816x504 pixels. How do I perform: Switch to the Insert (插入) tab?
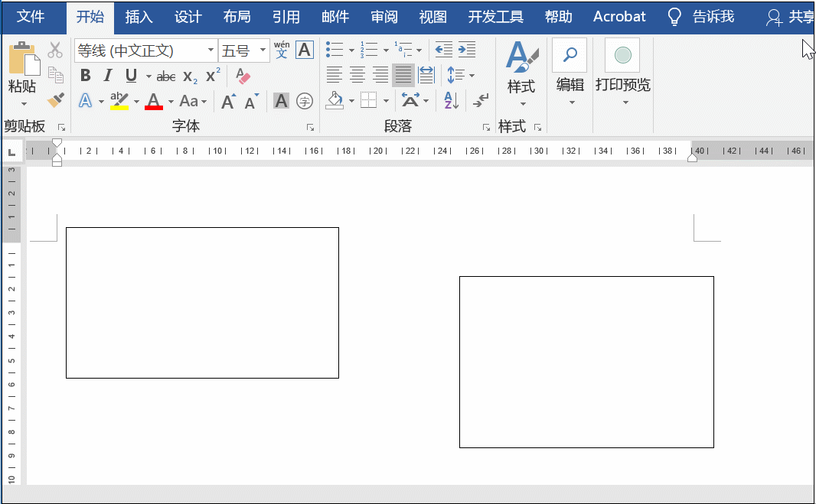[x=139, y=17]
